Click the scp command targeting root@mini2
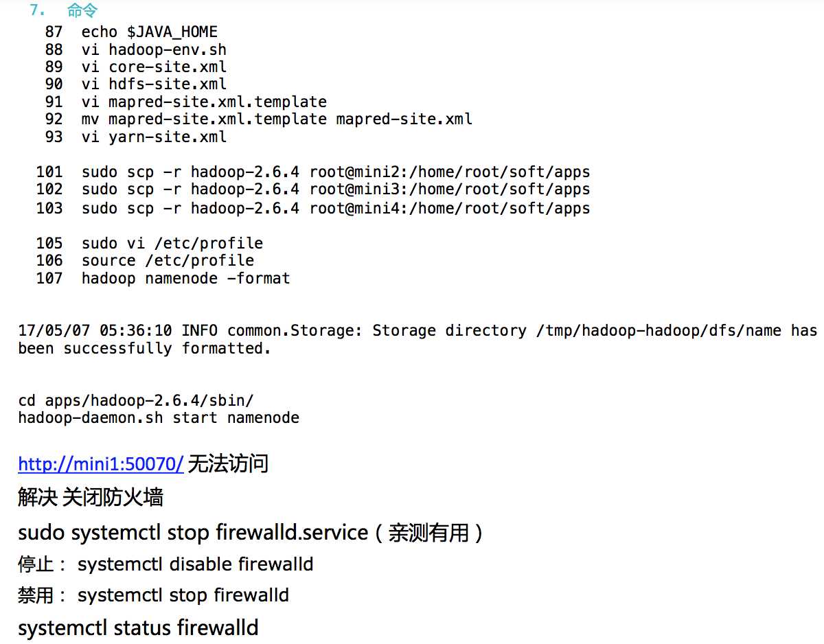This screenshot has width=824, height=644. pos(336,172)
